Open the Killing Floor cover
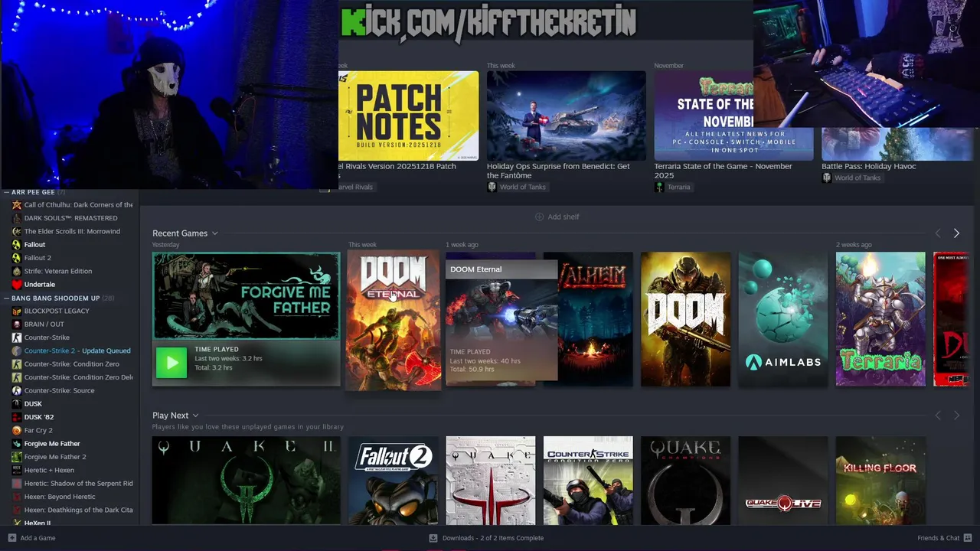 point(880,481)
